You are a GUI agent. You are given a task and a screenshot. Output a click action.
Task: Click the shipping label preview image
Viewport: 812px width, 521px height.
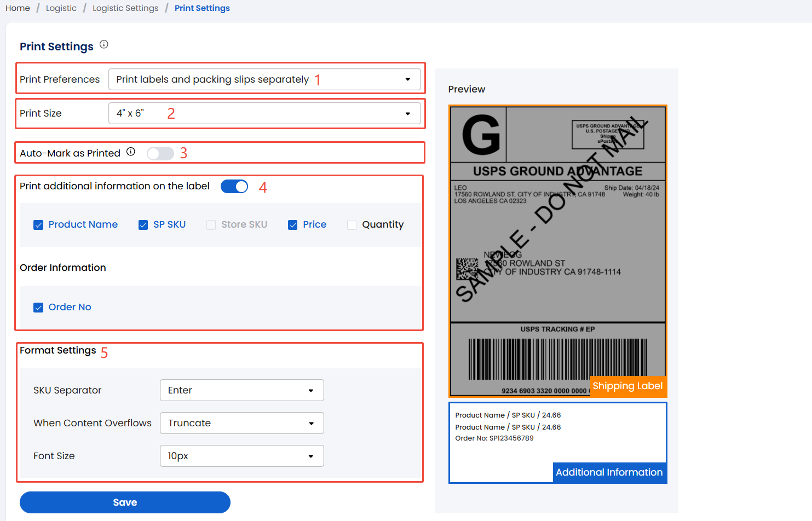pos(557,251)
